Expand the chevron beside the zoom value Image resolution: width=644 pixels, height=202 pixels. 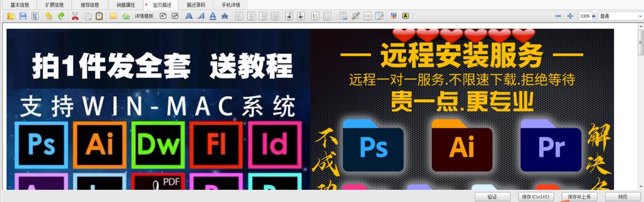tap(594, 16)
